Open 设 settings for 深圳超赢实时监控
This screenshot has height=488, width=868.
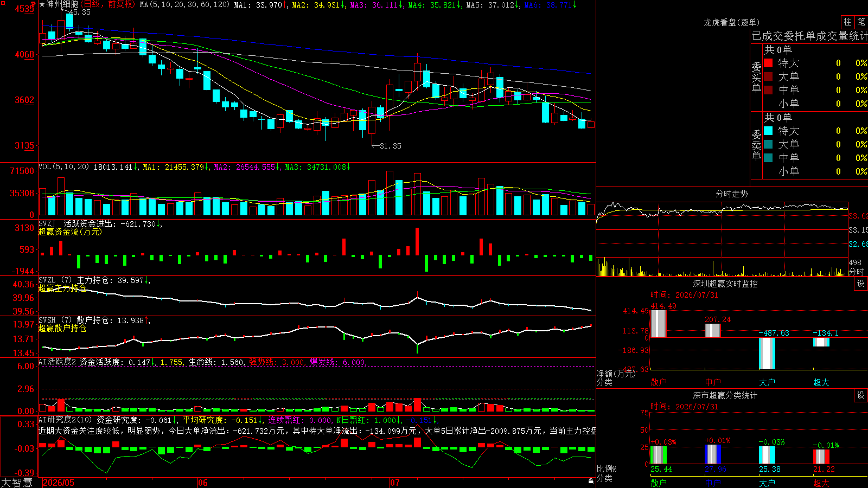click(x=861, y=284)
